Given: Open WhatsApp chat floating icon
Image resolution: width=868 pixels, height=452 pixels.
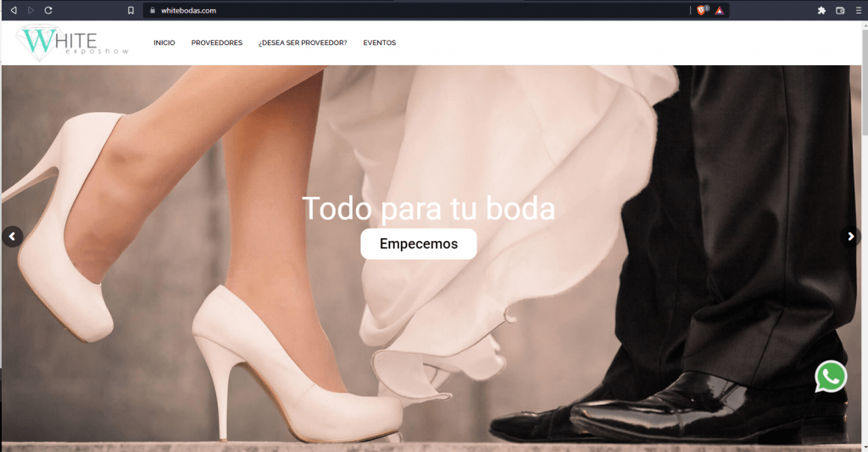Looking at the screenshot, I should (831, 377).
